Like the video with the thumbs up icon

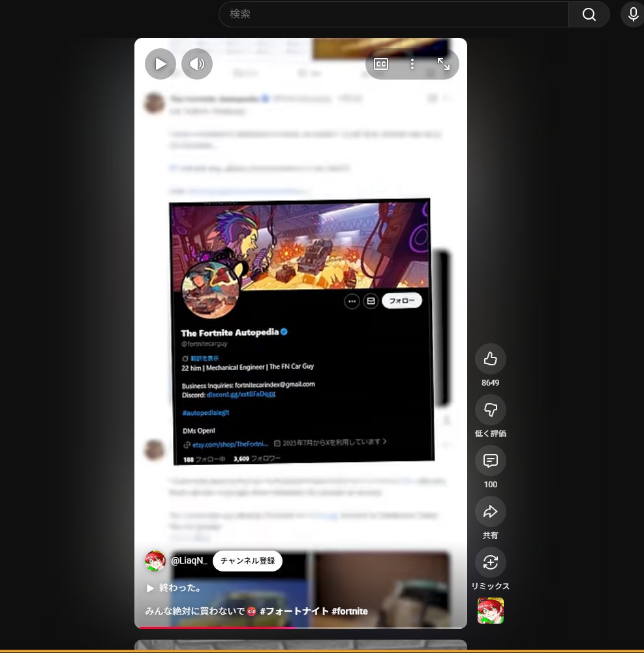click(490, 359)
